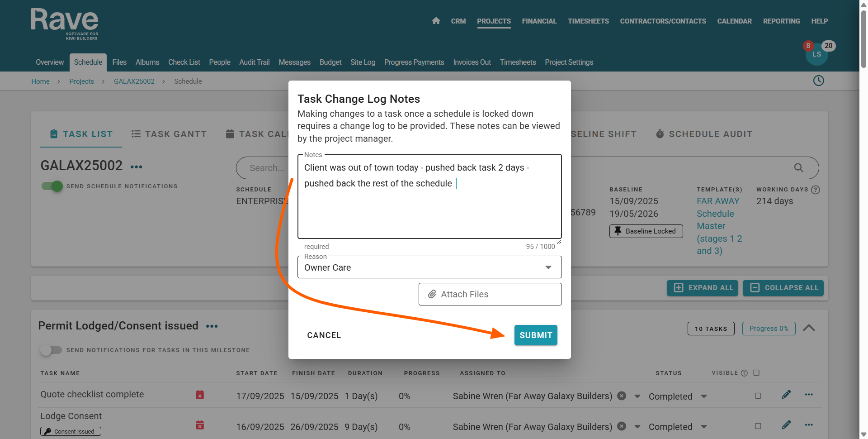Toggle Send Schedule Notifications switch
Viewport: 868px width, 439px height.
(x=52, y=186)
